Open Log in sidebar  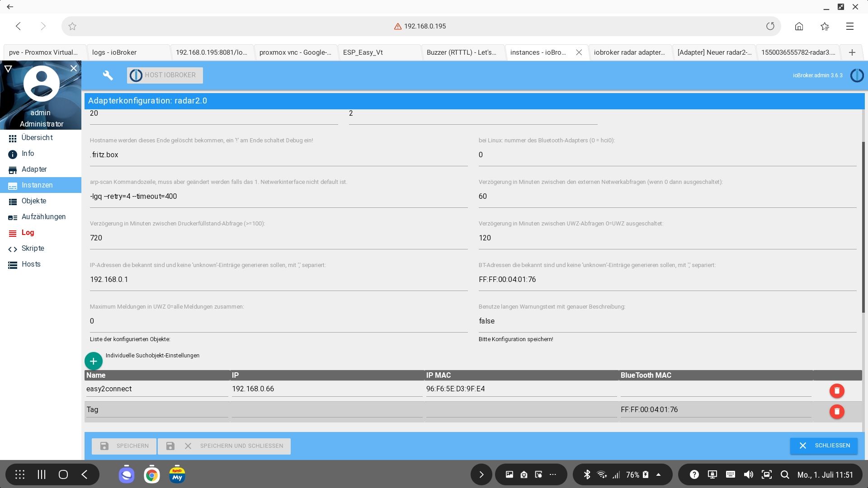pos(41,233)
